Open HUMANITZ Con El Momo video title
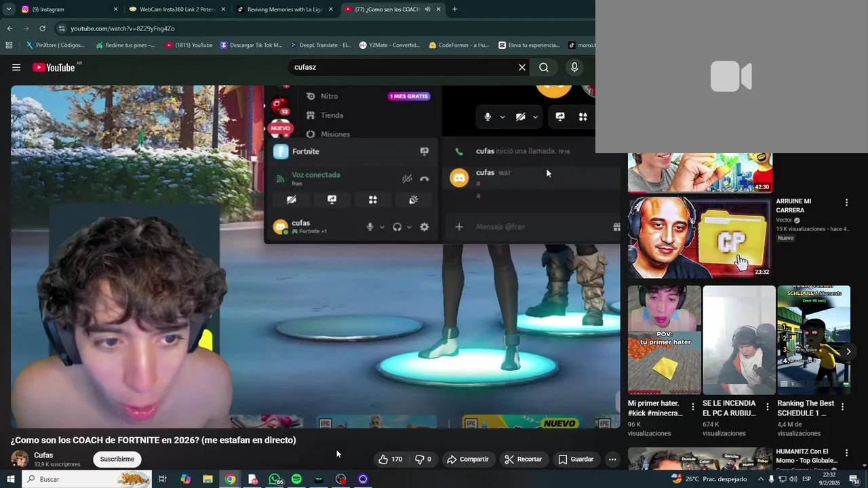The image size is (868, 488). 806,455
